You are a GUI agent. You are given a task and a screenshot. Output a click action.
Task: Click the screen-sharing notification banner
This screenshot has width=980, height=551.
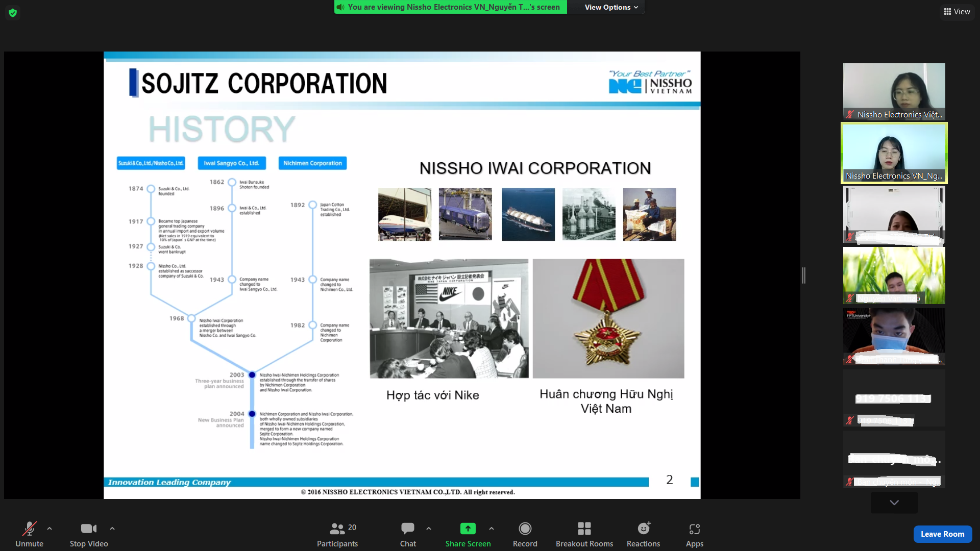point(451,7)
